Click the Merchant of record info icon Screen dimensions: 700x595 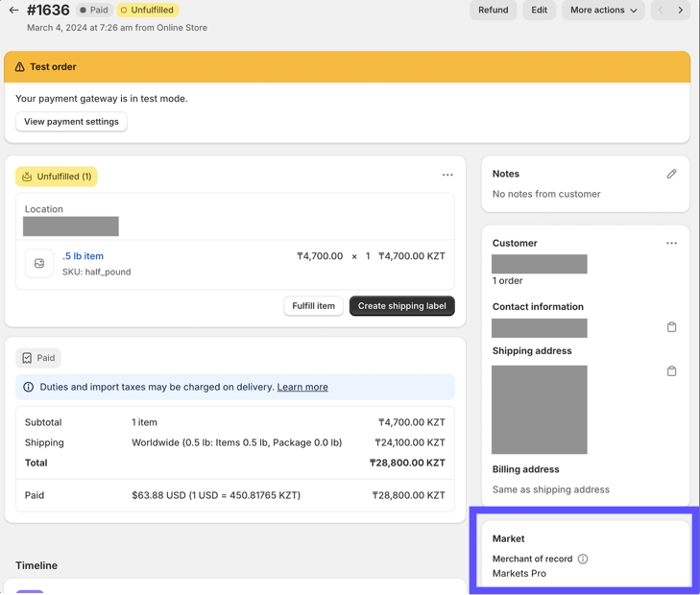point(583,559)
